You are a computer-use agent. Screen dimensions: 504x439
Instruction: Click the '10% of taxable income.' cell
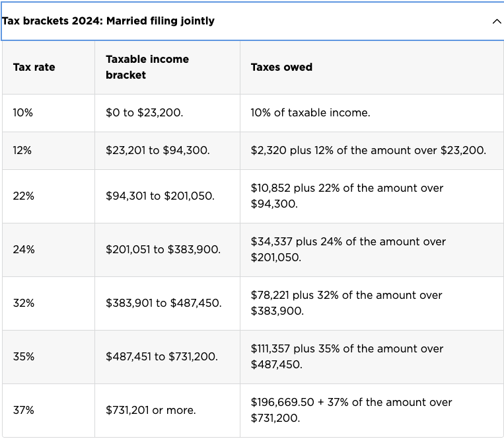(x=372, y=113)
